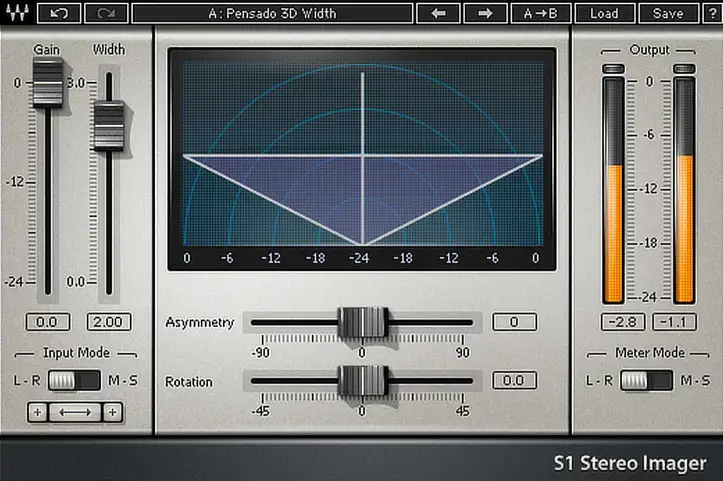Click the left output level meter
The width and height of the screenshot is (723, 481).
pyautogui.click(x=614, y=190)
